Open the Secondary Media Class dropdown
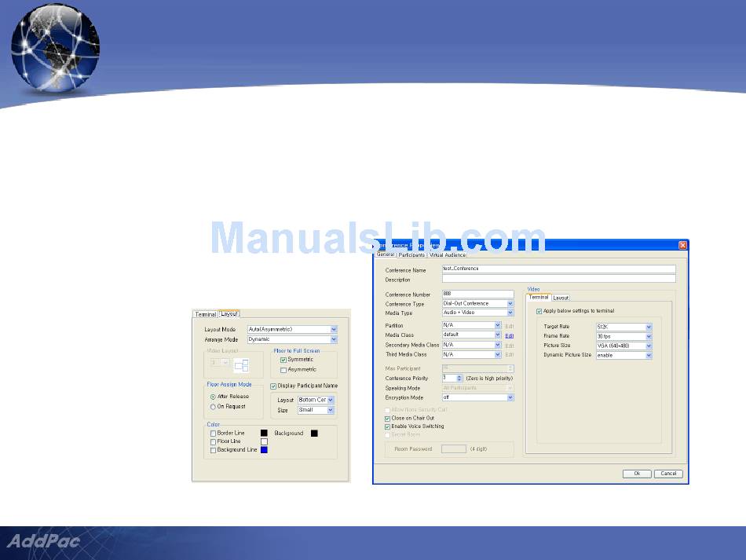Viewport: 746px width, 560px height. 471,345
